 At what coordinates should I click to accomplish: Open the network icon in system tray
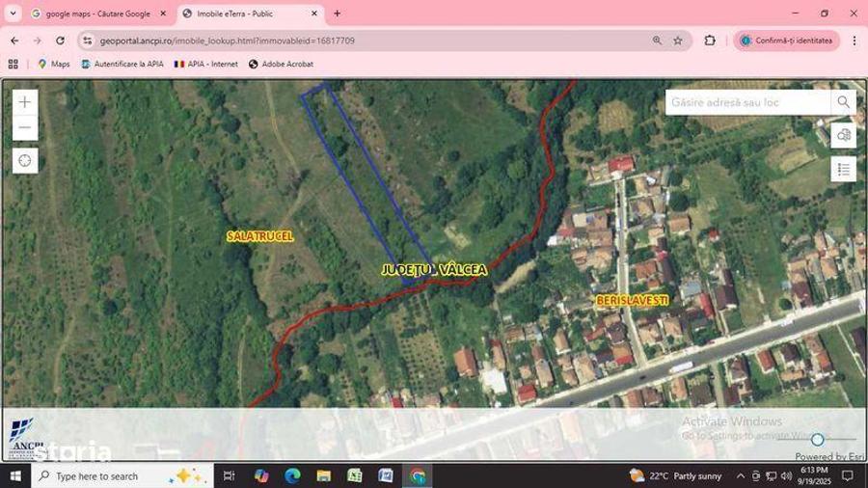[772, 475]
